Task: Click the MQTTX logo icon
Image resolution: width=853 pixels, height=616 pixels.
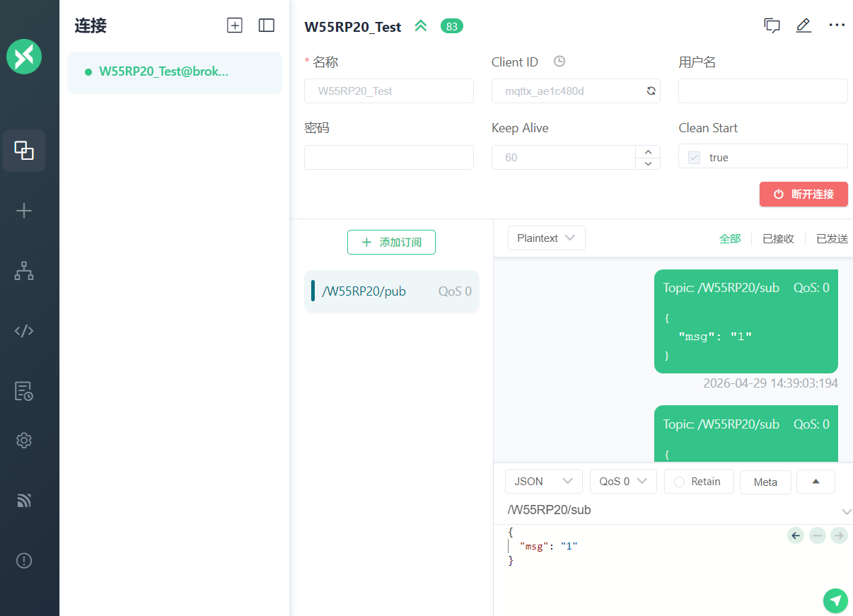Action: [x=24, y=57]
